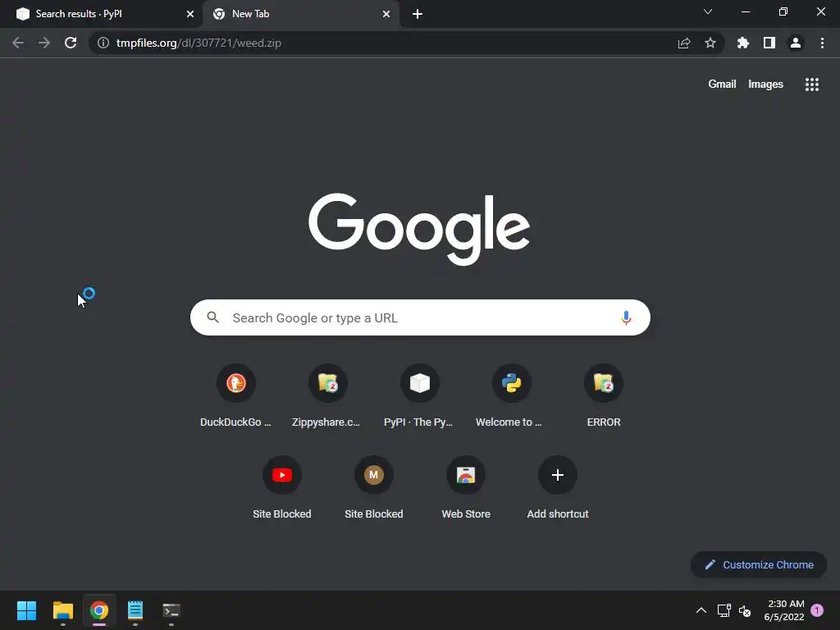Share this page icon in address bar
Image resolution: width=840 pixels, height=630 pixels.
[684, 43]
